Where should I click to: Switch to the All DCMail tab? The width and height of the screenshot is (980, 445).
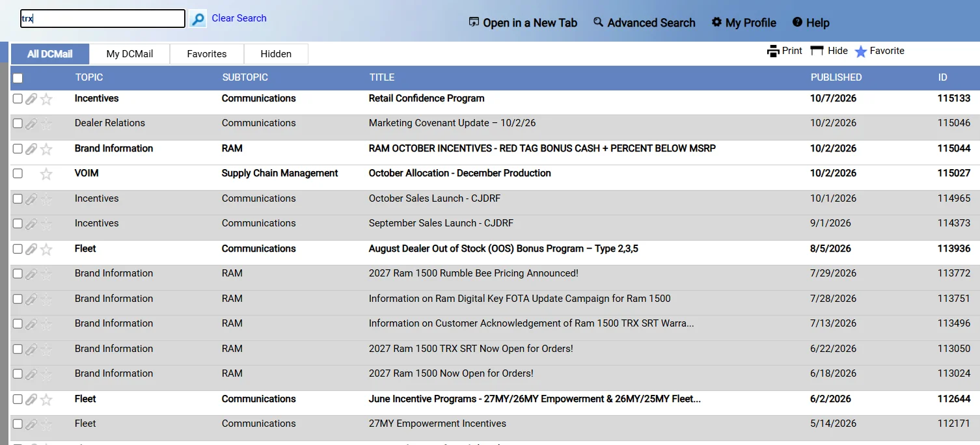(50, 54)
